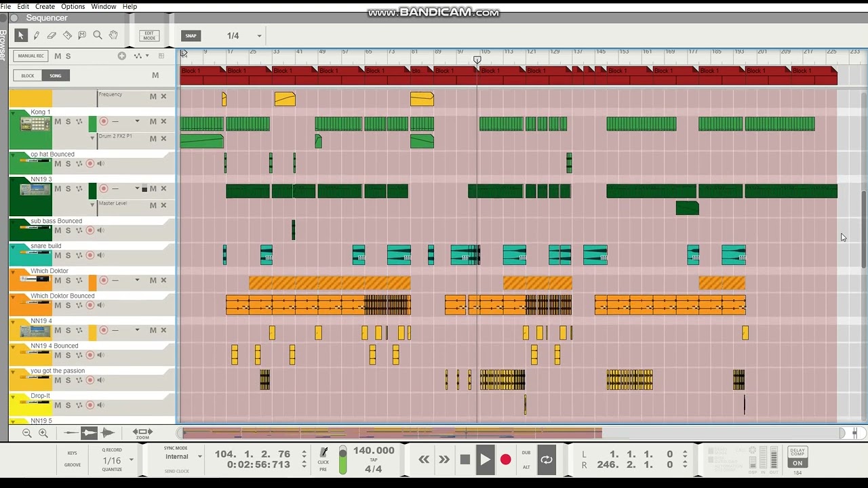868x488 pixels.
Task: Switch to Song view
Action: [x=56, y=75]
